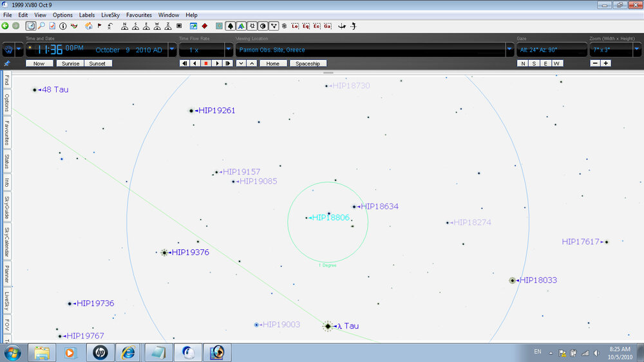Click the zoom in plus button
This screenshot has height=362, width=644.
coord(606,64)
